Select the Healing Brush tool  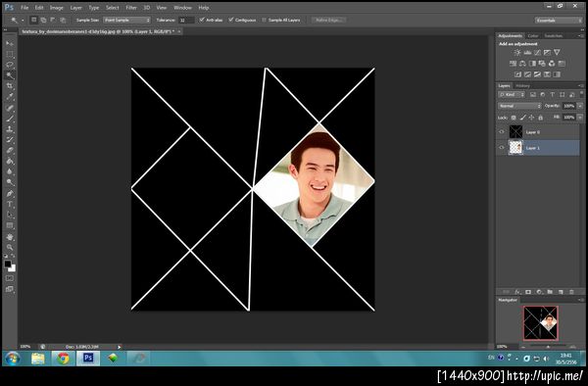pos(10,109)
